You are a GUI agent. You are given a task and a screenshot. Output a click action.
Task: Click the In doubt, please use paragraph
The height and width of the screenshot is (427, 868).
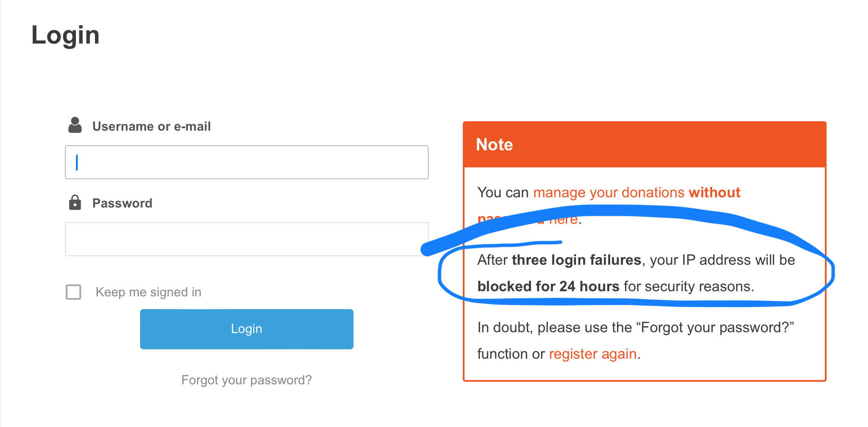click(636, 341)
